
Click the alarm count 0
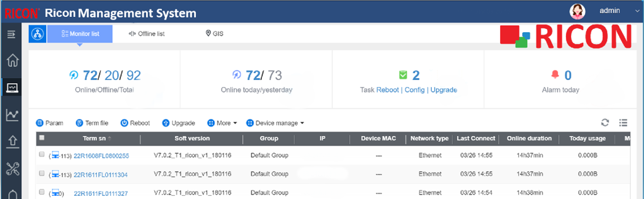click(x=568, y=75)
